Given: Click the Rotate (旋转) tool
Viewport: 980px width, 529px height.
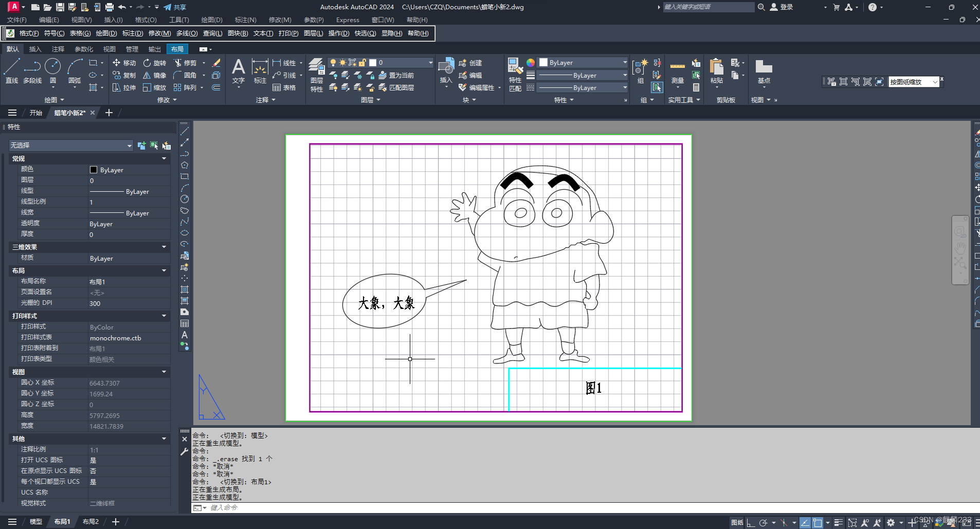Looking at the screenshot, I should (155, 63).
